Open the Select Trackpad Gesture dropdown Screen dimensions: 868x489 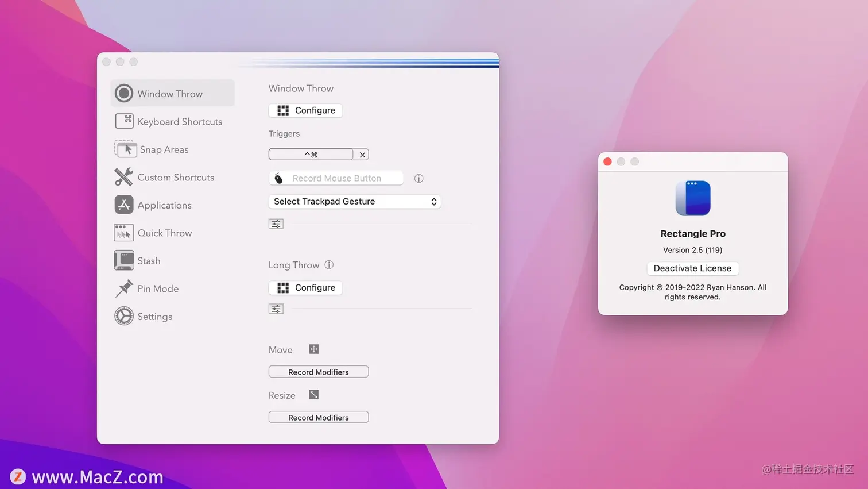355,201
